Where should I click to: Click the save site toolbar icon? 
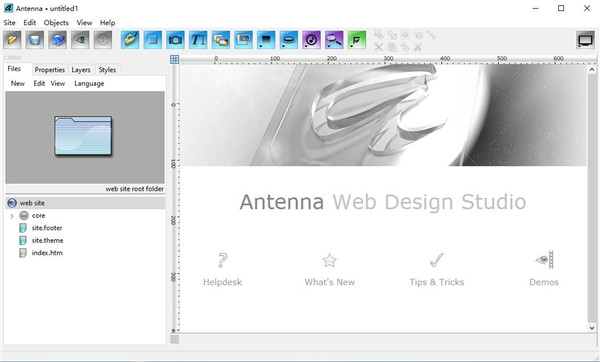point(35,40)
